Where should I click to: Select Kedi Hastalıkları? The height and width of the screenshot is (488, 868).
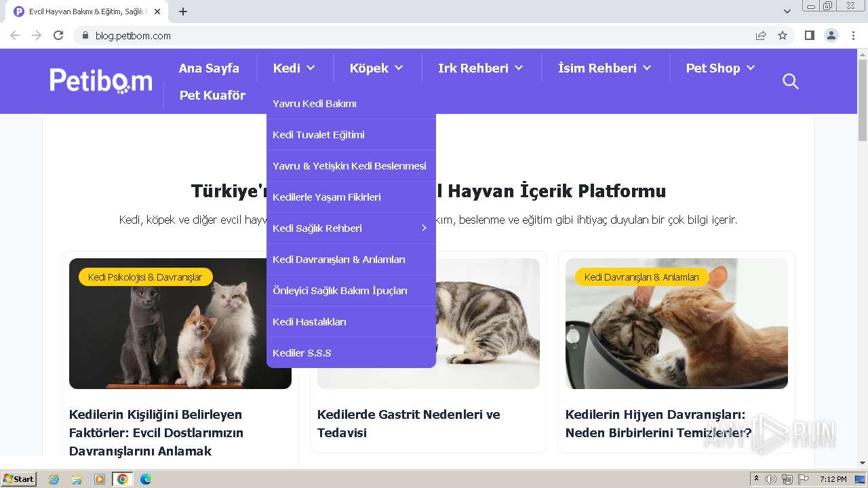coord(351,322)
